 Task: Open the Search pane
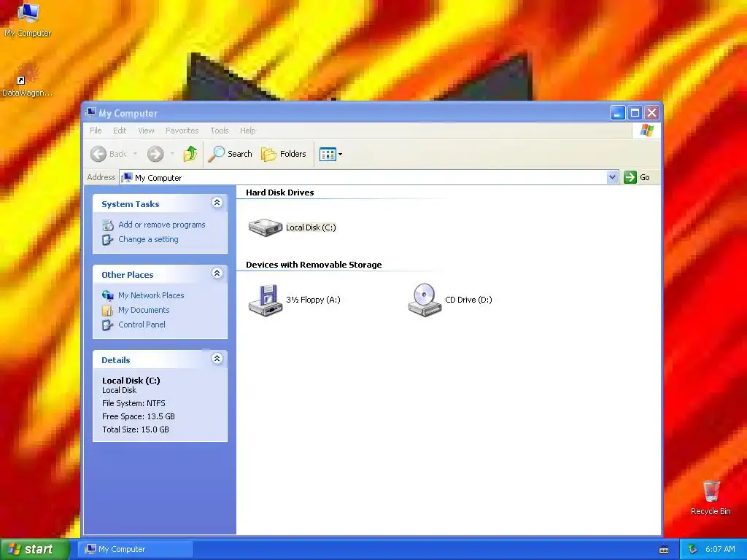click(x=231, y=154)
